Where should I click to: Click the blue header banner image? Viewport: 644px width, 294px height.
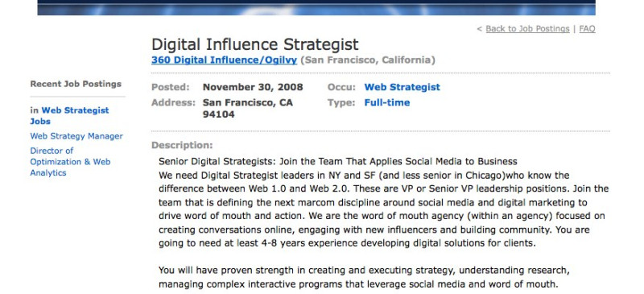coord(316,8)
